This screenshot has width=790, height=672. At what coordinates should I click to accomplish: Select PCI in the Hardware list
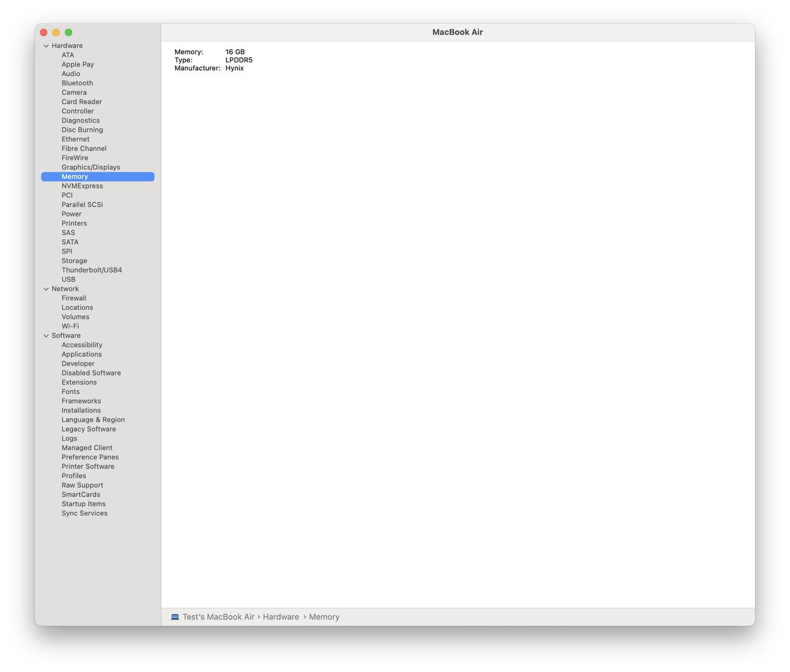67,195
